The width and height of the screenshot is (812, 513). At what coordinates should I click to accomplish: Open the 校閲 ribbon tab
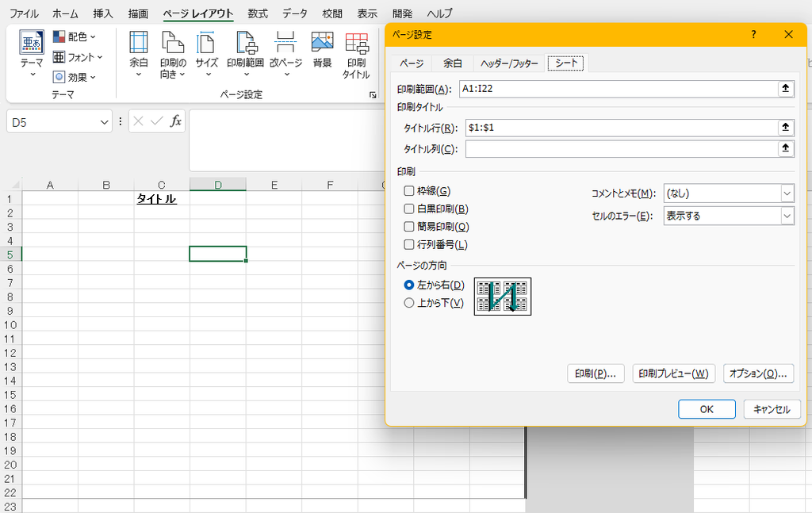pos(332,13)
